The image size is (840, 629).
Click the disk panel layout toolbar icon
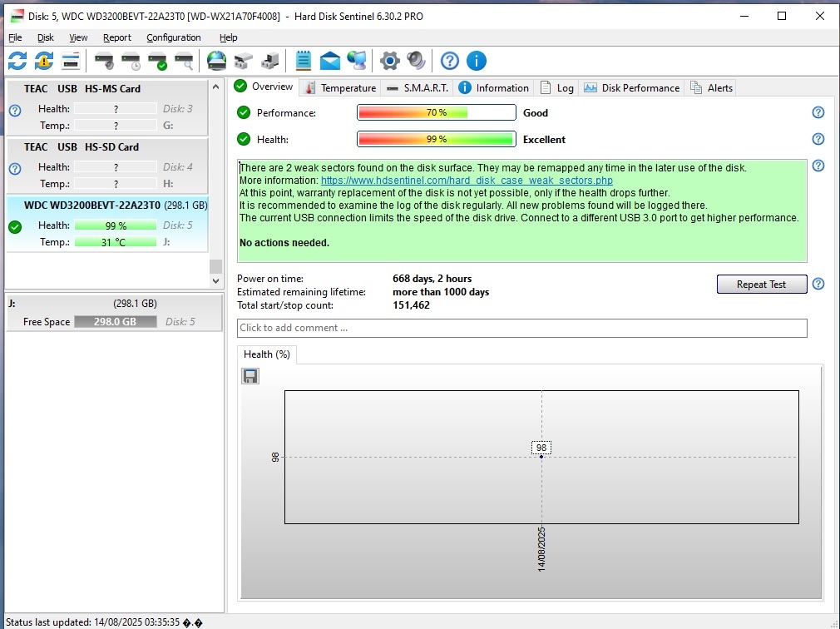(71, 61)
